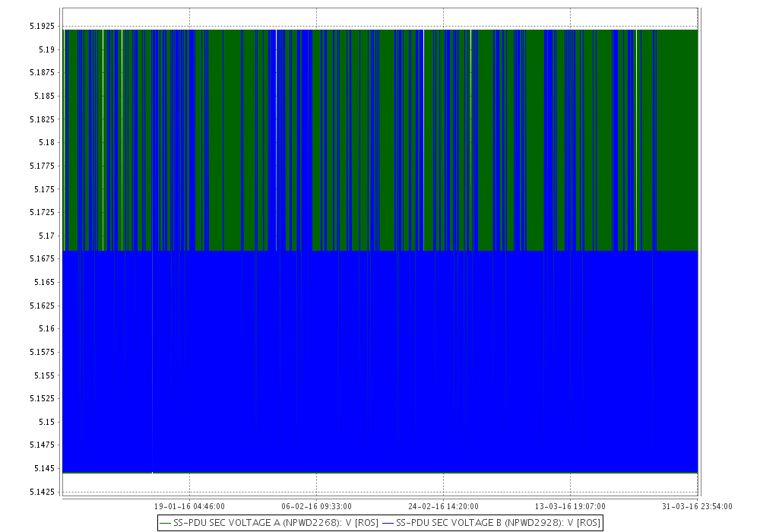Click the SS-PDU SEC VOLTAGE B legend entry

(491, 523)
